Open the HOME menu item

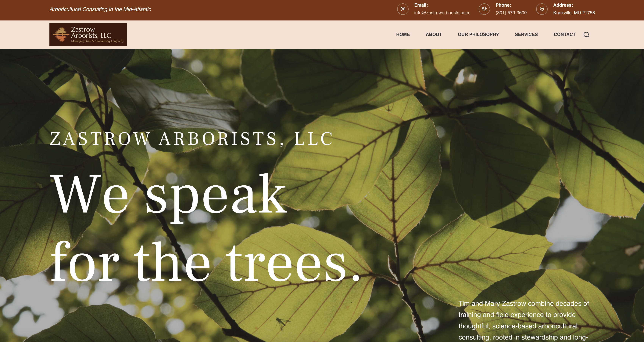pyautogui.click(x=403, y=35)
